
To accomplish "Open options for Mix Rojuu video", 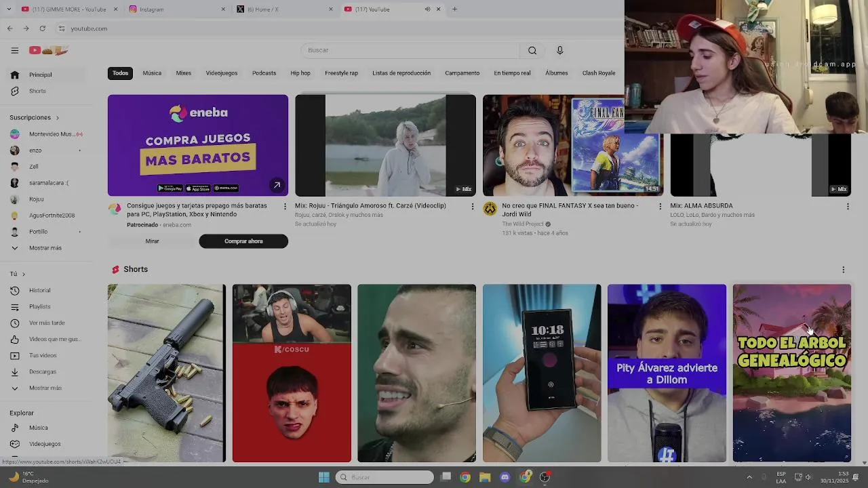I will pos(473,207).
